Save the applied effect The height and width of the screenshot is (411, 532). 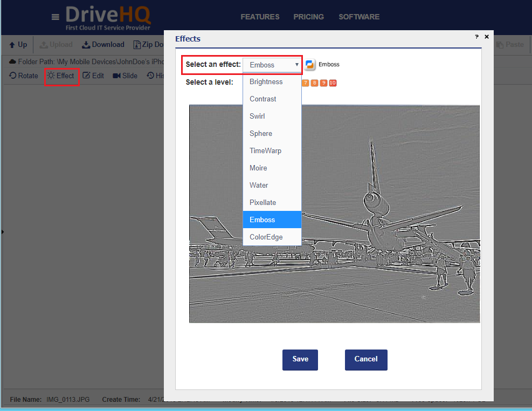300,359
